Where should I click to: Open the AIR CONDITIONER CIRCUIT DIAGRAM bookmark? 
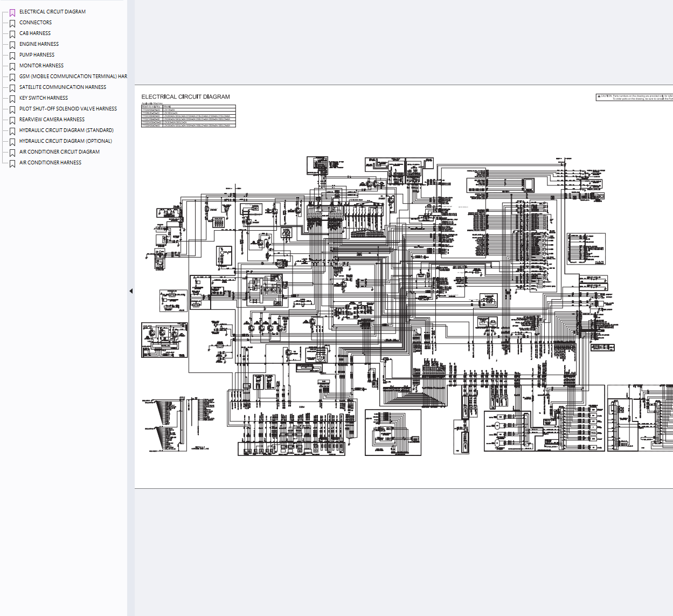pyautogui.click(x=59, y=152)
